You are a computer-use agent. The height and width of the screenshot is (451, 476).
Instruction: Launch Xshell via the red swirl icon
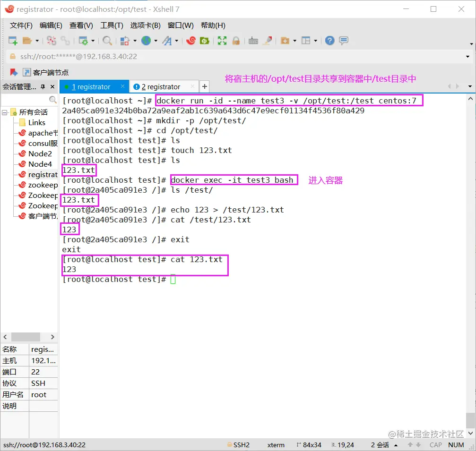pyautogui.click(x=191, y=40)
